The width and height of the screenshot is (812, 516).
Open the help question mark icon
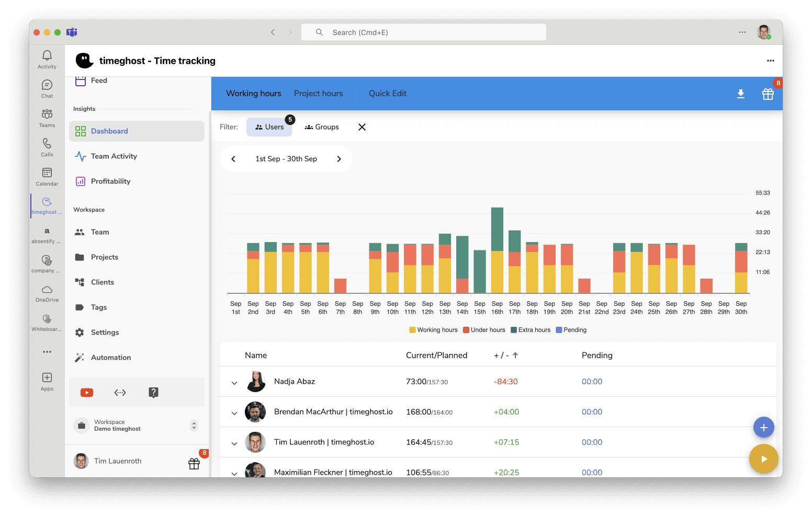tap(153, 393)
